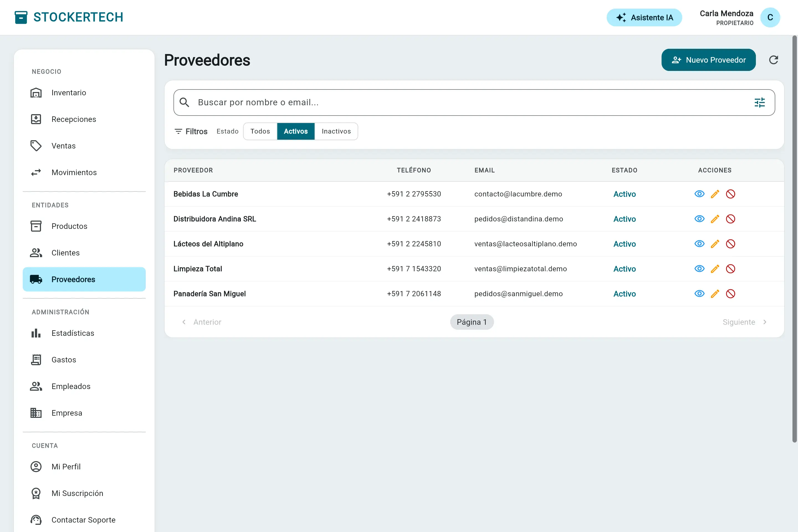The image size is (798, 532).
Task: Focus the search by name or email field
Action: point(474,103)
